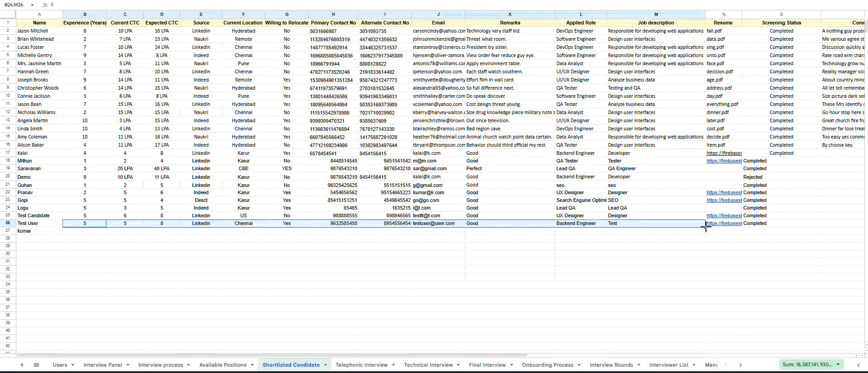Select the Screening Status header cell
Viewport: 868px width, 373px height.
click(781, 23)
